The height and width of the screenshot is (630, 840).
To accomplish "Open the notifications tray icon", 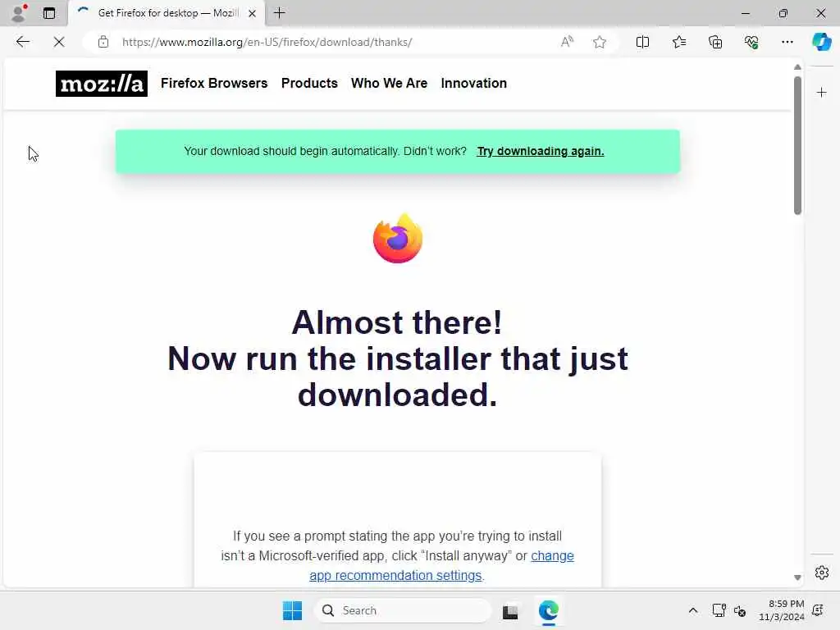I will 818,610.
